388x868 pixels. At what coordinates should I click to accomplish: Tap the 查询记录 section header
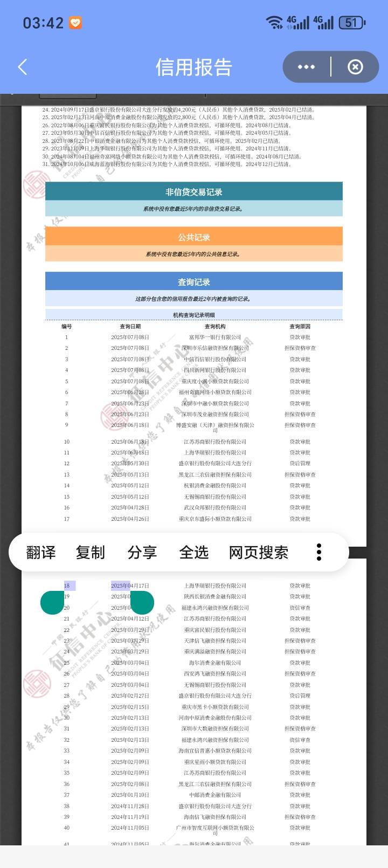[x=194, y=282]
